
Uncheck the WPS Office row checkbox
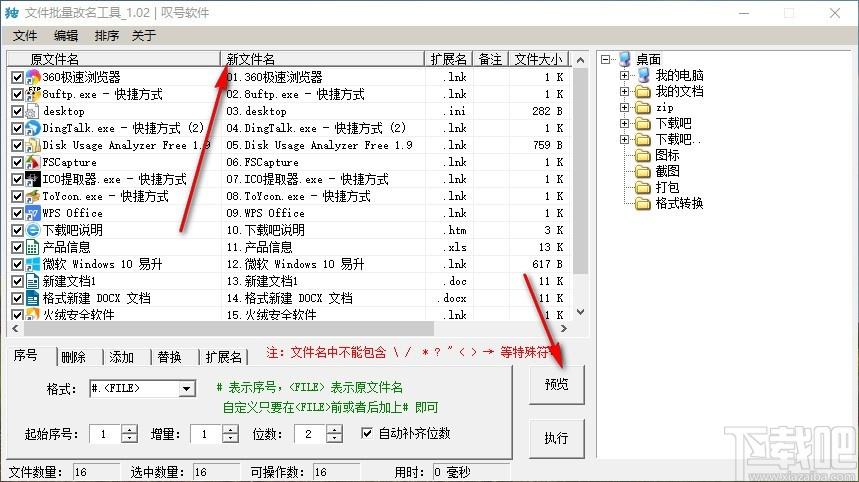coord(17,213)
